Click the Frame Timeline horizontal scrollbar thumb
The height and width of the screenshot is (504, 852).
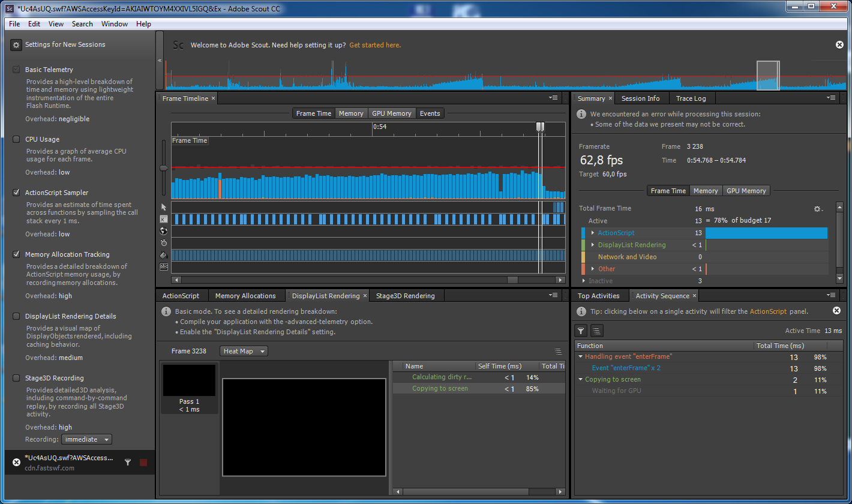[x=512, y=280]
